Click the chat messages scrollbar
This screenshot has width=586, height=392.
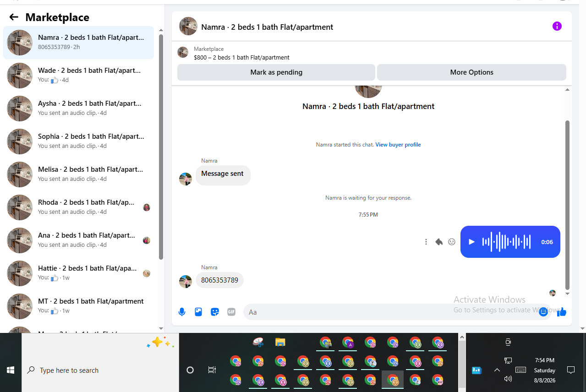pos(567,205)
